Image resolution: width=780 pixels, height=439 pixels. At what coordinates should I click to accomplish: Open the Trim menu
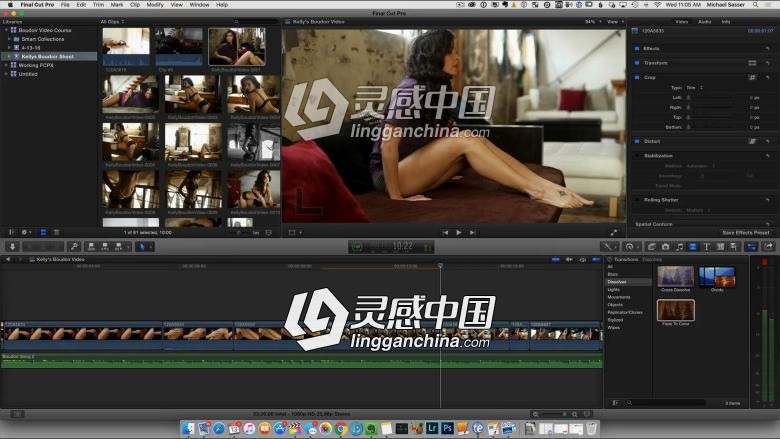click(98, 4)
